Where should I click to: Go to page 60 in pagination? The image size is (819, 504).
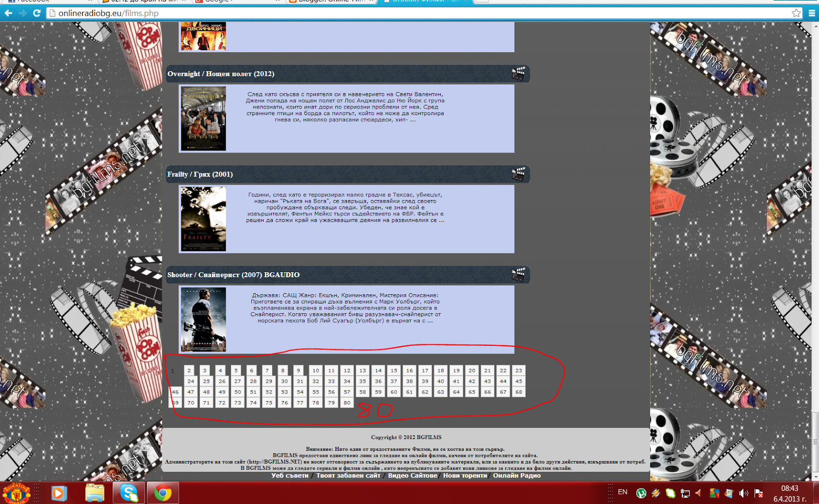tap(394, 392)
